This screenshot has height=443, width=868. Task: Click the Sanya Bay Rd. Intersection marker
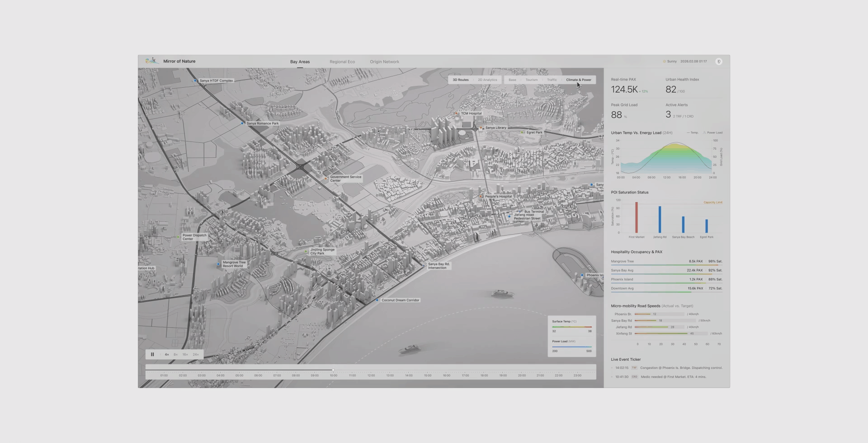[424, 266]
